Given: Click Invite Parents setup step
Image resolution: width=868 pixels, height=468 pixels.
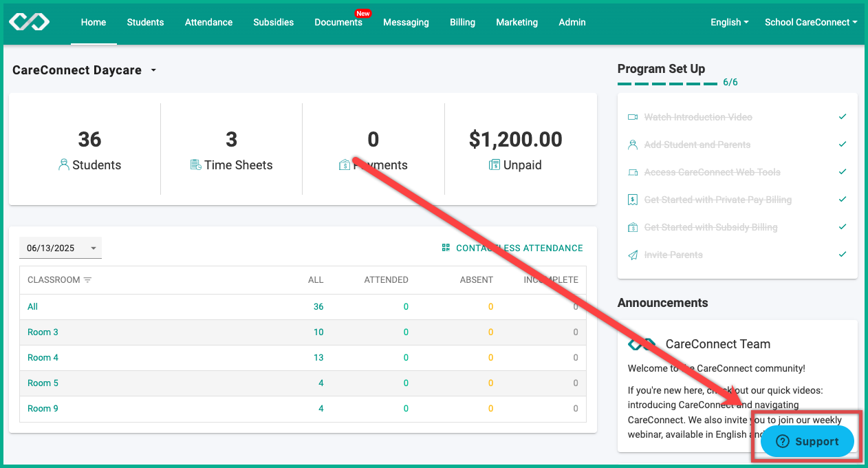Looking at the screenshot, I should (673, 255).
